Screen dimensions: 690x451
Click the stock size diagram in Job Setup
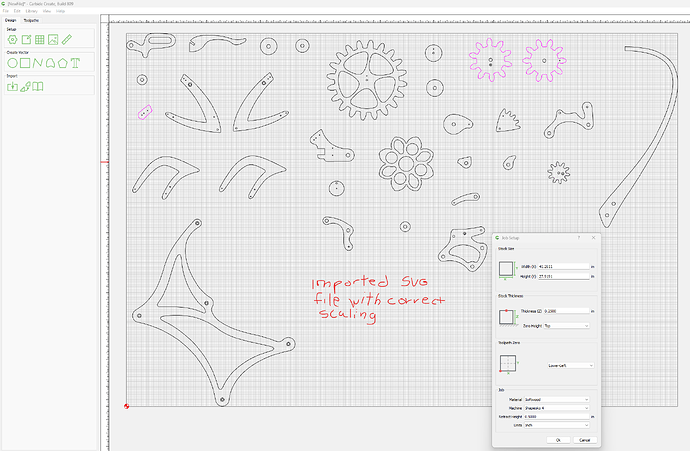click(x=506, y=269)
